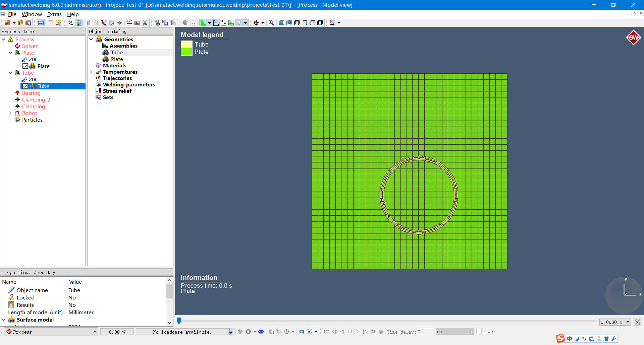
Task: Enable the Loop checkbox
Action: (479, 331)
